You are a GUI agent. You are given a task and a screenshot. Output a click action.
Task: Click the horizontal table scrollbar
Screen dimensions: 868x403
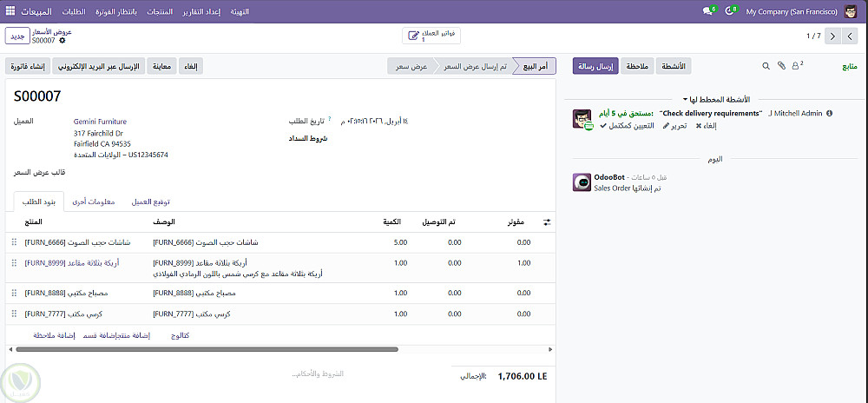(207, 349)
